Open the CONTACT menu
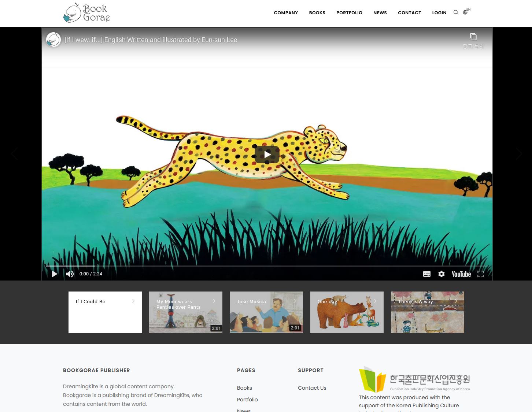This screenshot has height=412, width=532. click(x=410, y=13)
